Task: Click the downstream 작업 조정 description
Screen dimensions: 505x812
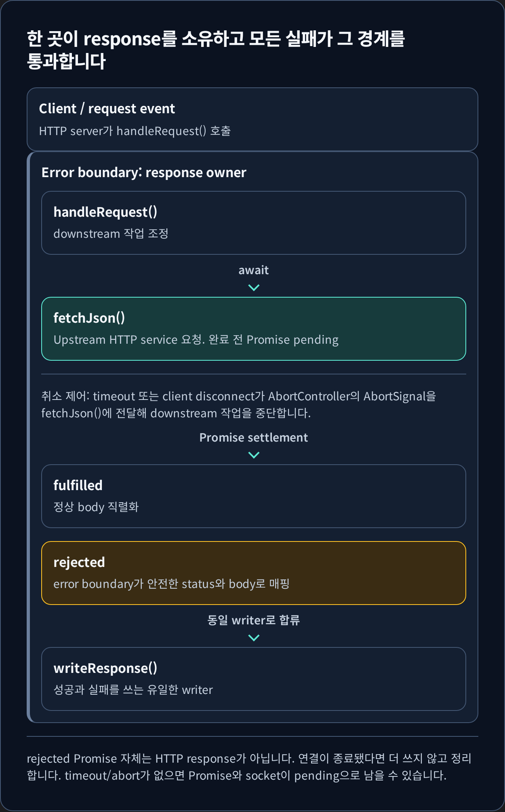Action: (111, 233)
